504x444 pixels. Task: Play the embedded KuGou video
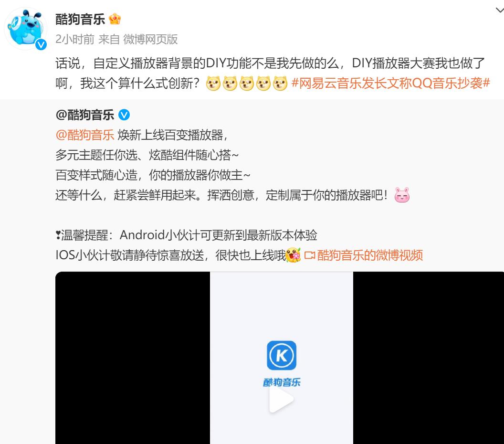281,399
